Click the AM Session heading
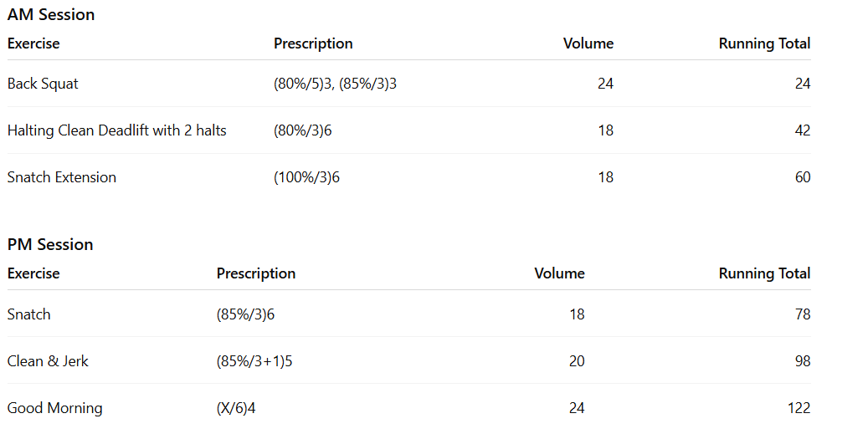Screen dimensions: 868x439 point(51,15)
